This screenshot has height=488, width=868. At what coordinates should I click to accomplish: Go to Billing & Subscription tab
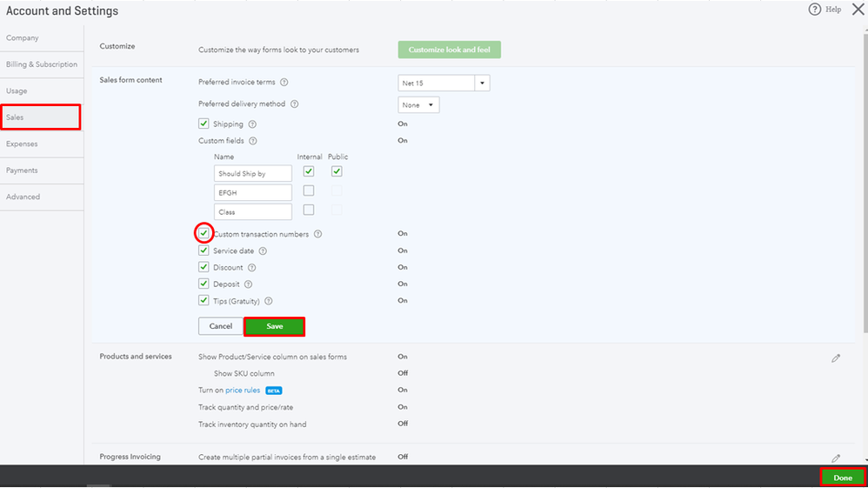42,64
